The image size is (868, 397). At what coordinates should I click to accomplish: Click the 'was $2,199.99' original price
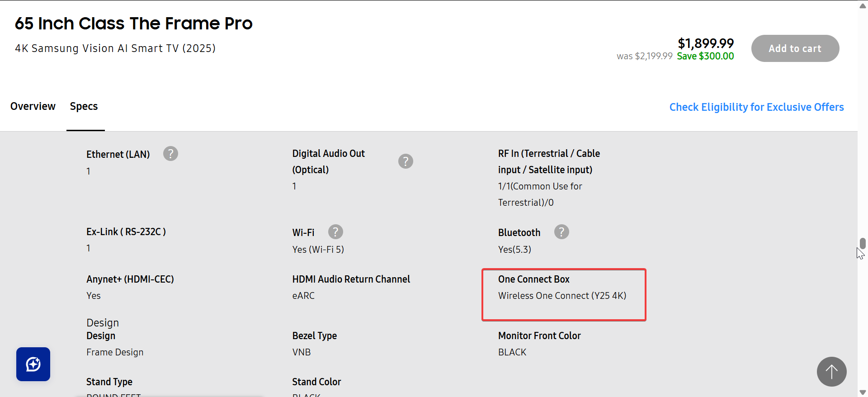[x=645, y=56]
